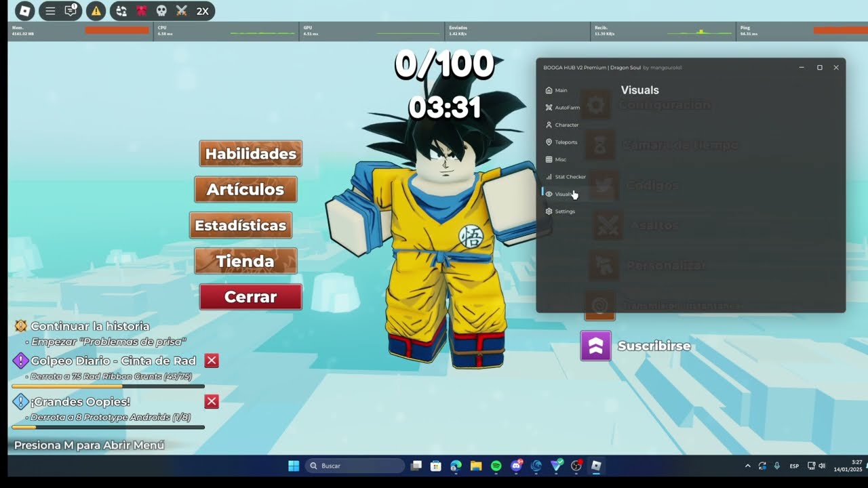This screenshot has height=488, width=868.
Task: Click the Presiona M para Abrir Menú hint
Action: [90, 445]
